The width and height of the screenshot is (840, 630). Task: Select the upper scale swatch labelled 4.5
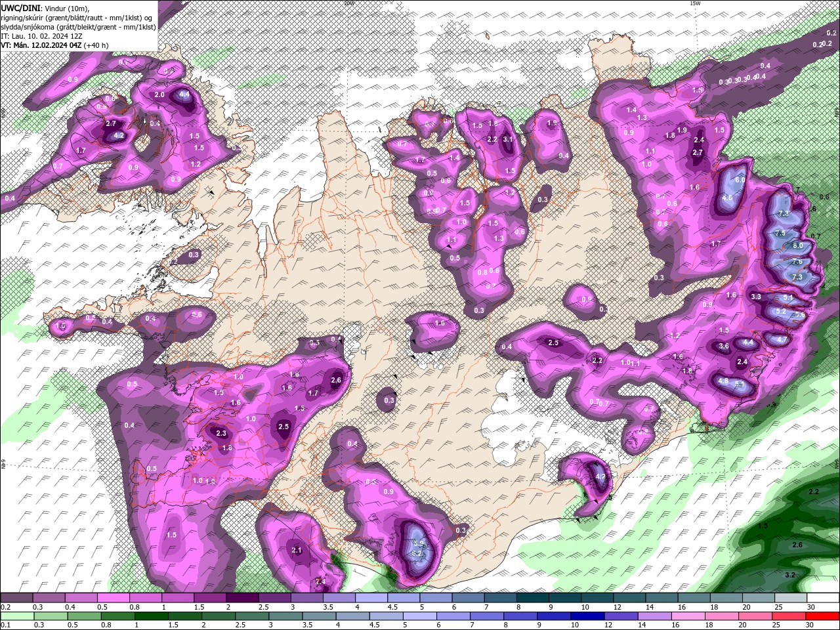pyautogui.click(x=404, y=597)
